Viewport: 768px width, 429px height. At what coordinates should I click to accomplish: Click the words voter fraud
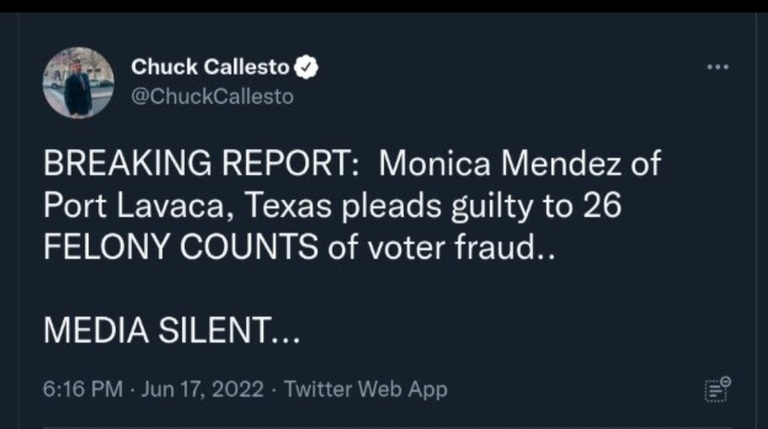pyautogui.click(x=446, y=247)
